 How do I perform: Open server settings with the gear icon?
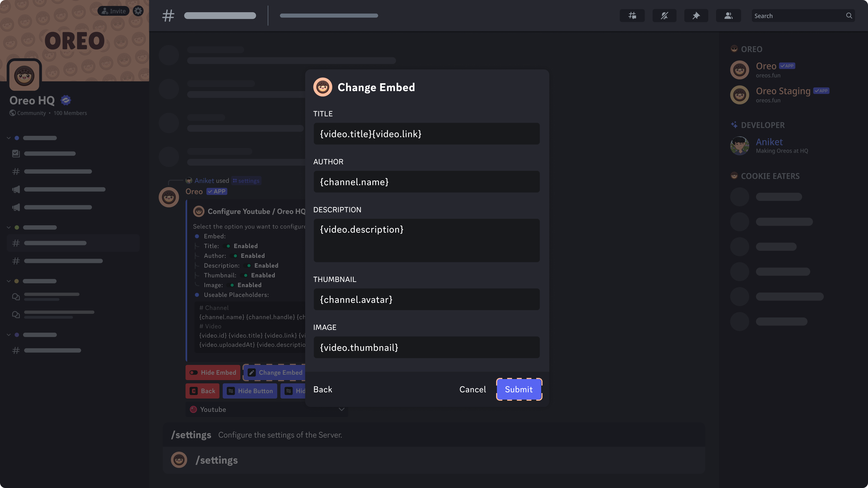click(x=138, y=11)
